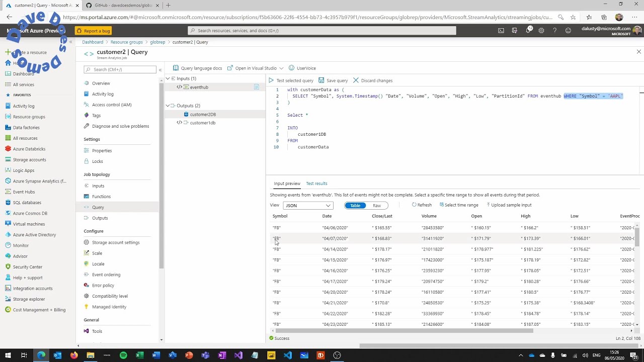The width and height of the screenshot is (644, 362).
Task: Open the View JSON format dropdown
Action: click(308, 205)
